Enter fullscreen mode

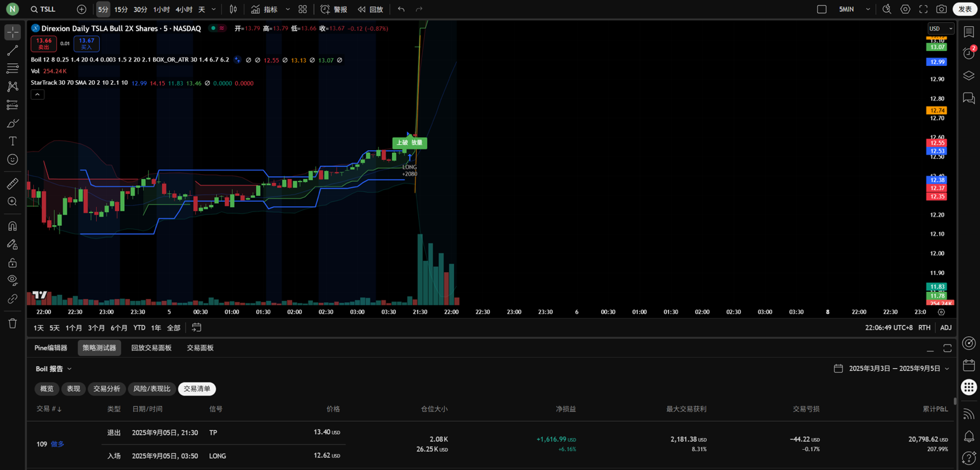coord(923,9)
